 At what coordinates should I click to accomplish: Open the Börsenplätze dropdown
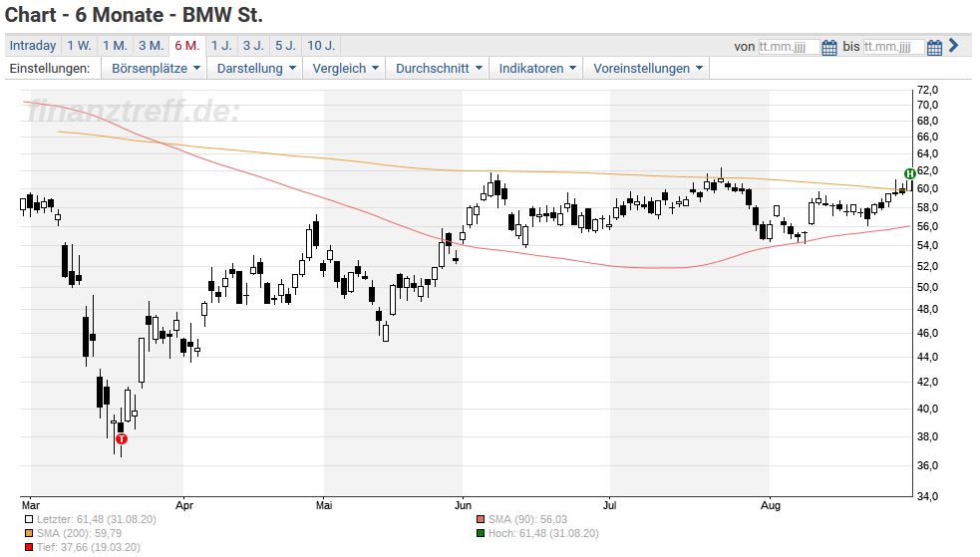pyautogui.click(x=156, y=69)
